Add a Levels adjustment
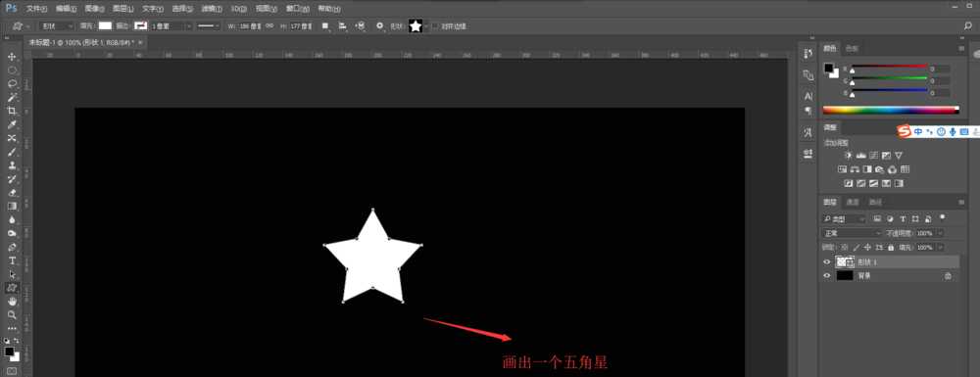 pos(860,155)
